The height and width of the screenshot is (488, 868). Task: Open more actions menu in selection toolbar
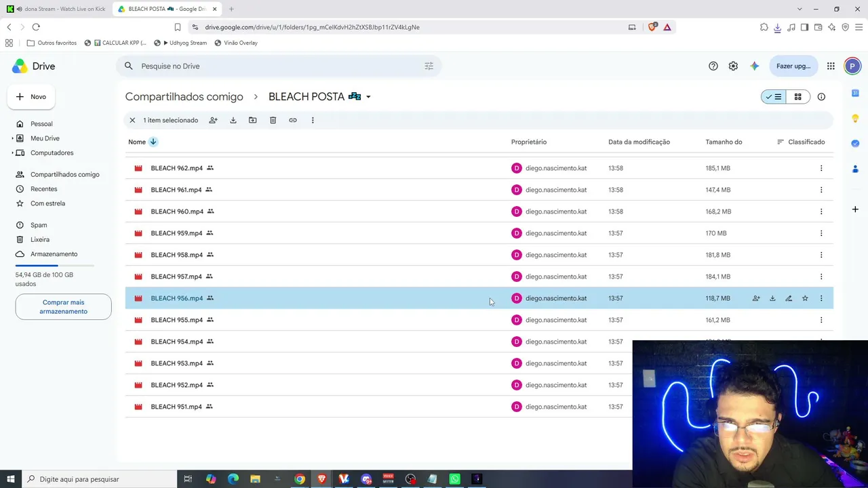click(313, 120)
